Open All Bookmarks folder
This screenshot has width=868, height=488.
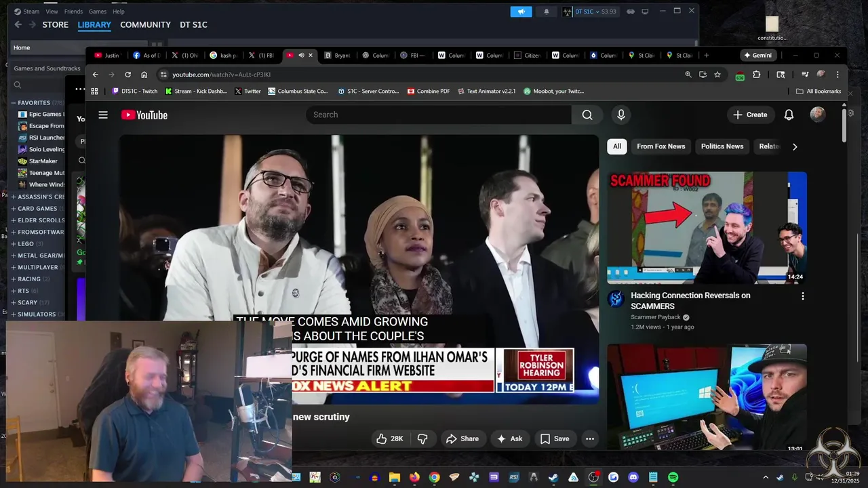coord(818,91)
